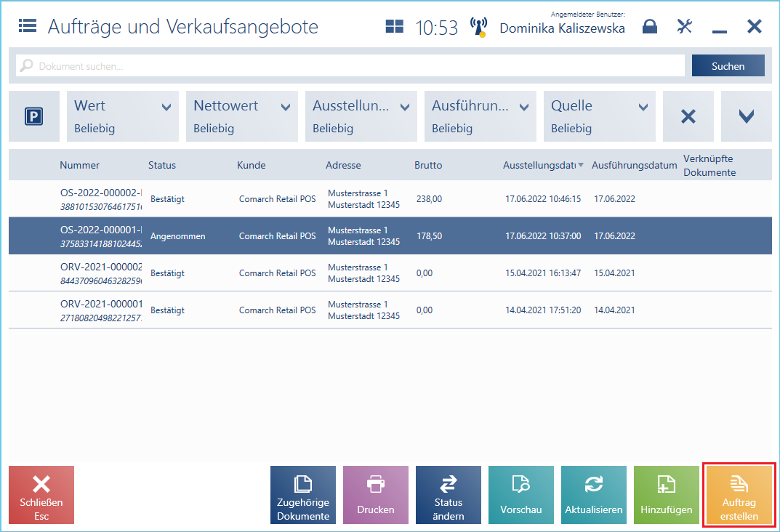Click the tile grid view icon

(x=394, y=27)
